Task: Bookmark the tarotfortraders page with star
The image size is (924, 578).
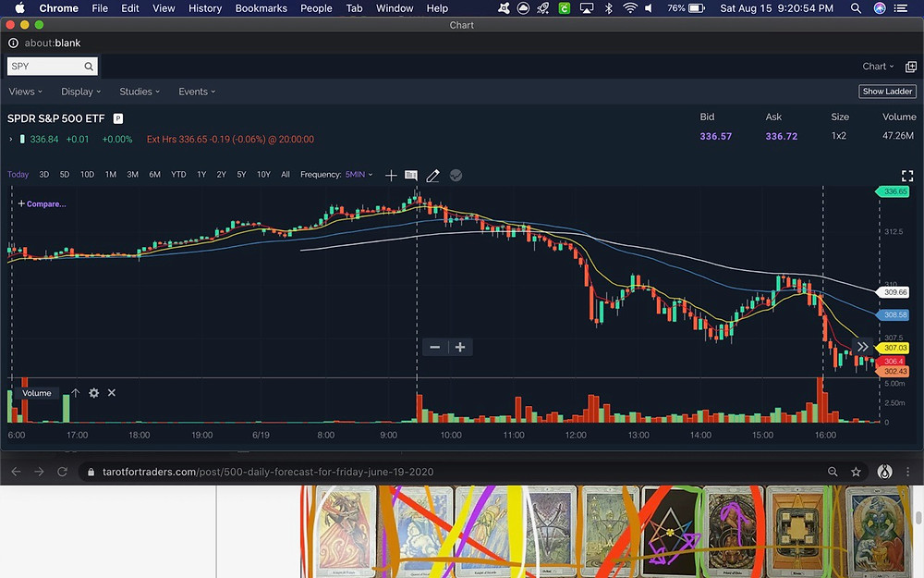Action: [x=856, y=472]
